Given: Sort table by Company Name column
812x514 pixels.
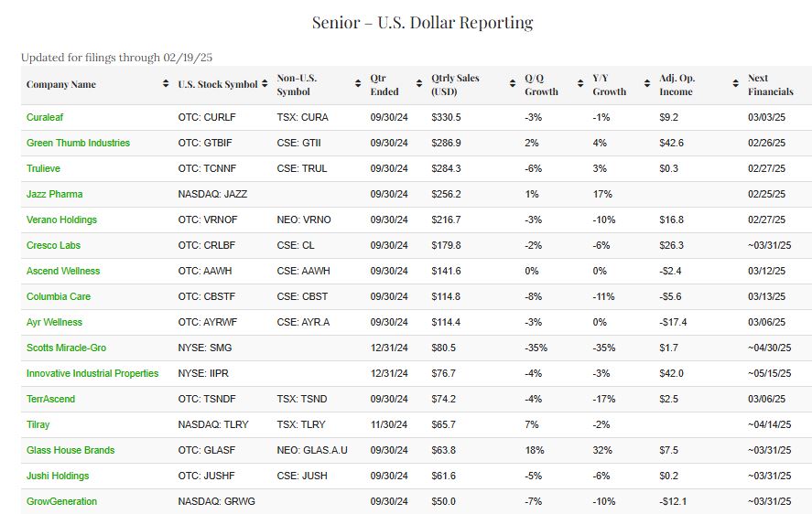Looking at the screenshot, I should pos(61,85).
